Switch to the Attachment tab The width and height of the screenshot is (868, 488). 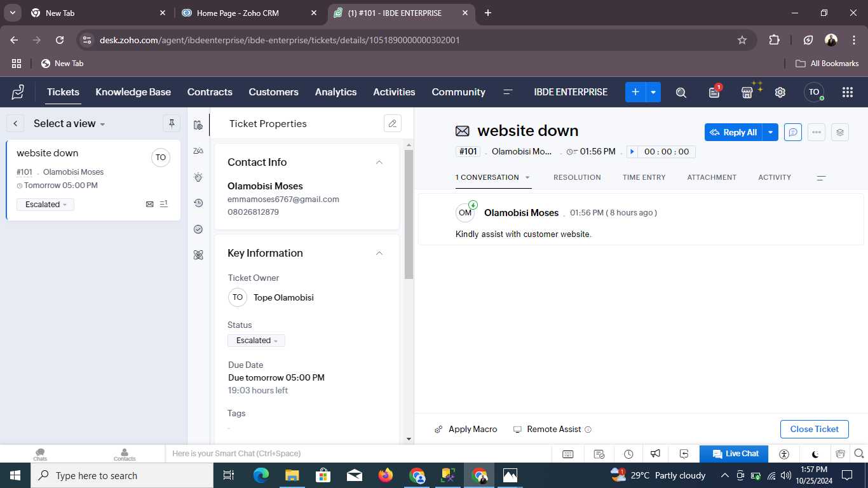(x=712, y=177)
